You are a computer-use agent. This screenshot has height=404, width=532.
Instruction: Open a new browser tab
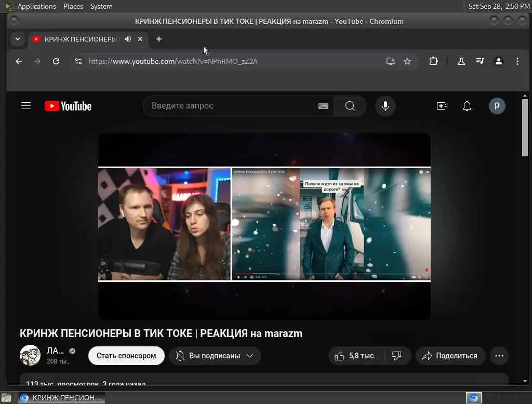click(x=159, y=39)
